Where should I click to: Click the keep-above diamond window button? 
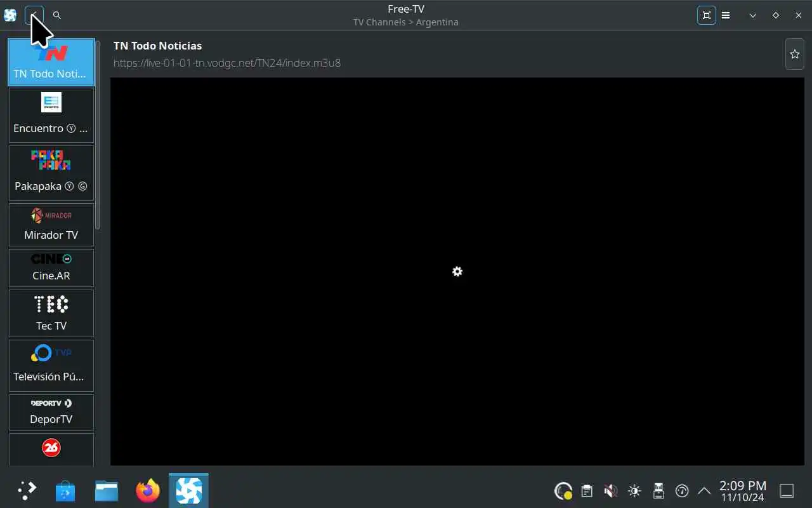coord(776,15)
